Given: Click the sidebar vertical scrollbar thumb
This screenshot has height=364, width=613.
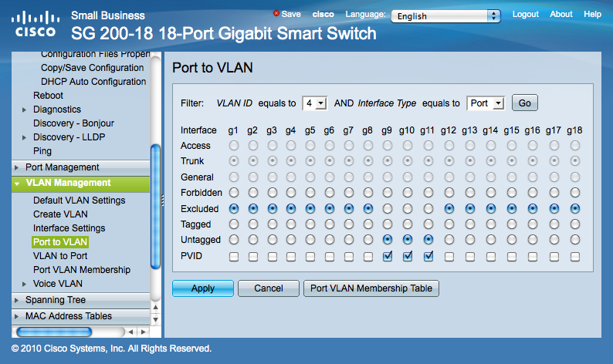Looking at the screenshot, I should click(155, 207).
